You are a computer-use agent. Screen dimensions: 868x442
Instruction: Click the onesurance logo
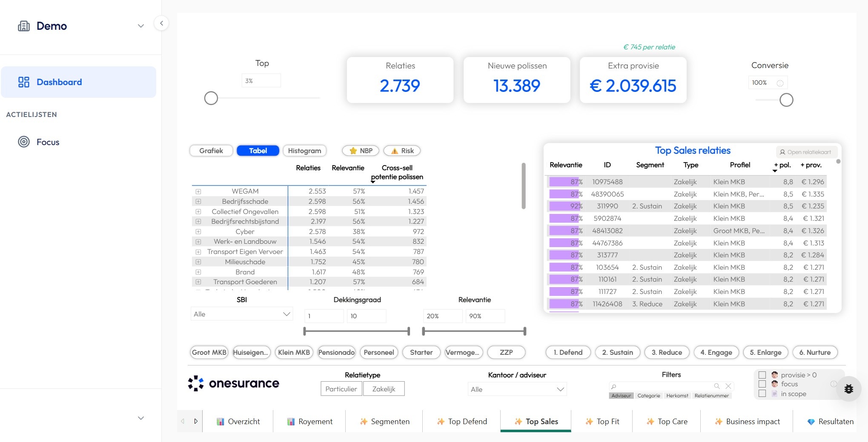coord(233,383)
